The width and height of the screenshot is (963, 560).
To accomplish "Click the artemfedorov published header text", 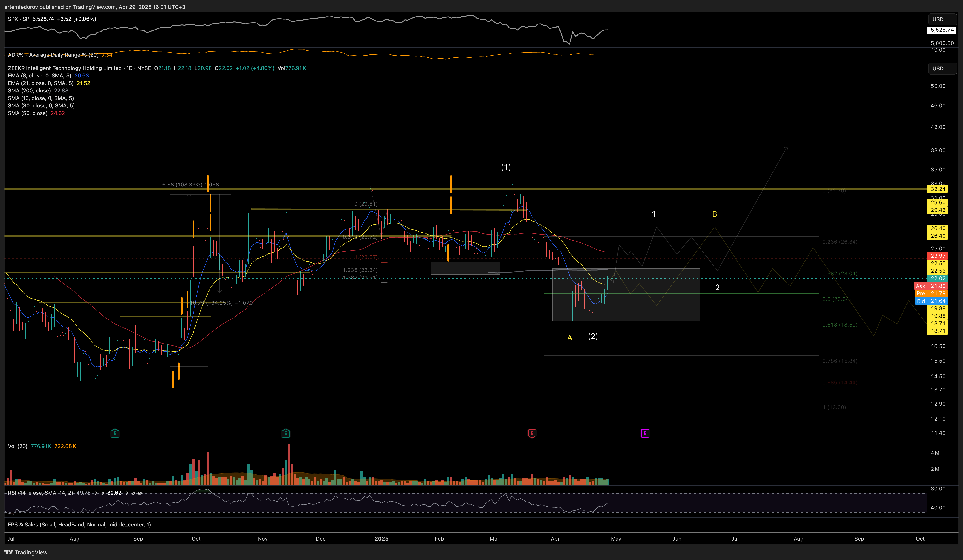I will (x=94, y=7).
